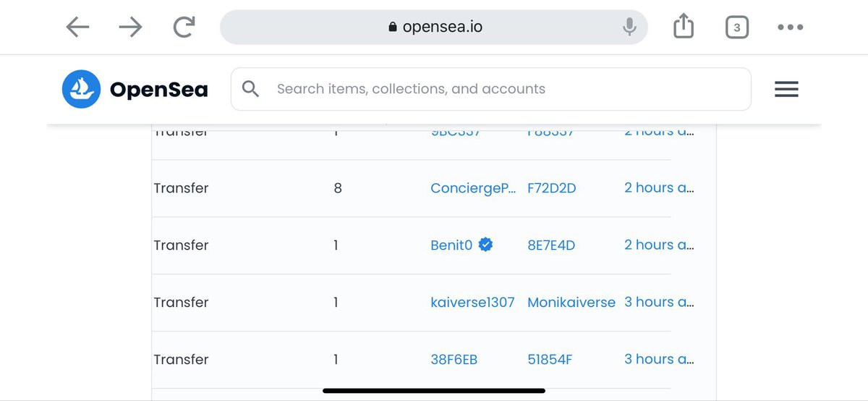Open the 38F6EB sender address

click(x=454, y=360)
